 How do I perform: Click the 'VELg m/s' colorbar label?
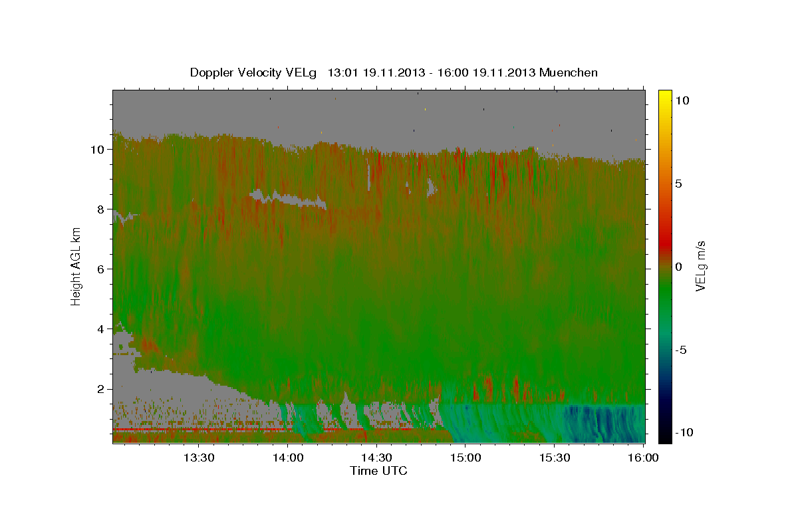[x=700, y=266]
